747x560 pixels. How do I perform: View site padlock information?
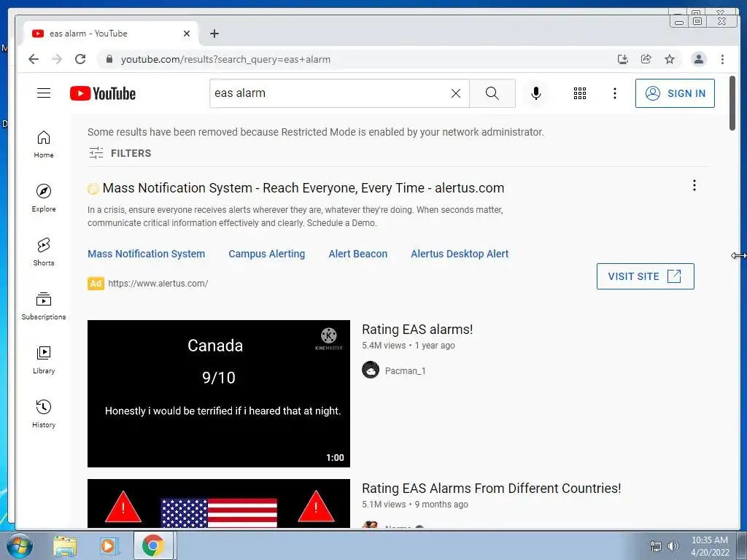pyautogui.click(x=109, y=59)
